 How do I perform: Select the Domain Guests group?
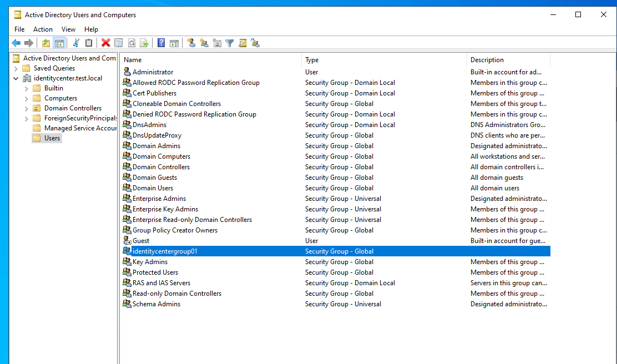[155, 178]
